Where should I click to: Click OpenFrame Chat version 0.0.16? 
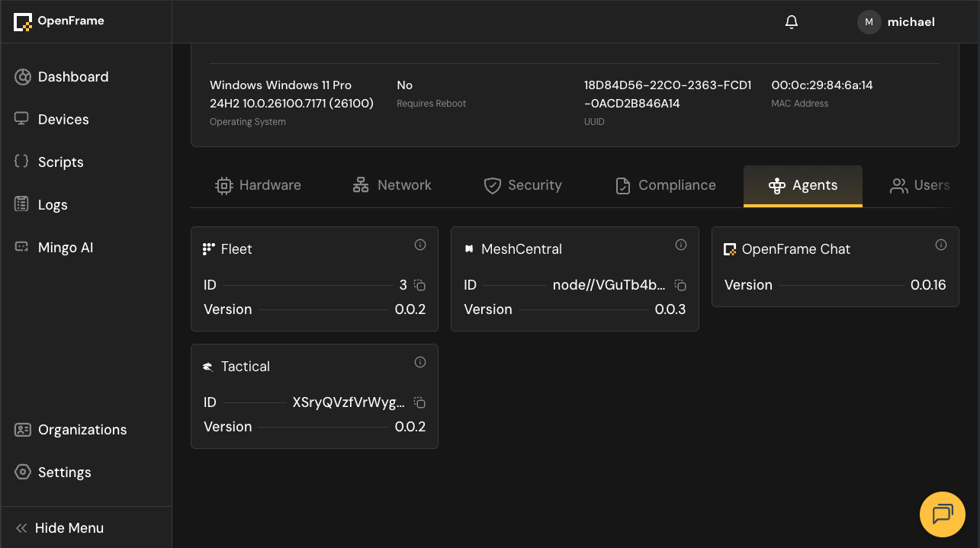pos(928,285)
